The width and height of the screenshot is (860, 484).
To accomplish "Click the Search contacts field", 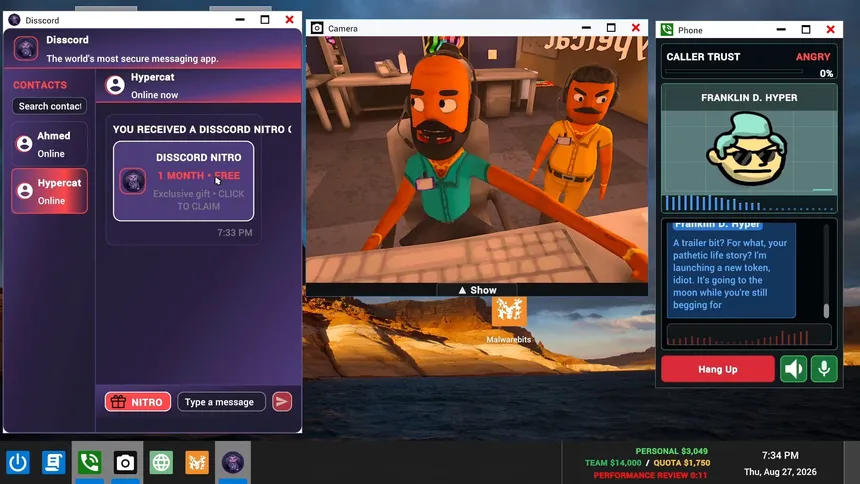I will 49,106.
